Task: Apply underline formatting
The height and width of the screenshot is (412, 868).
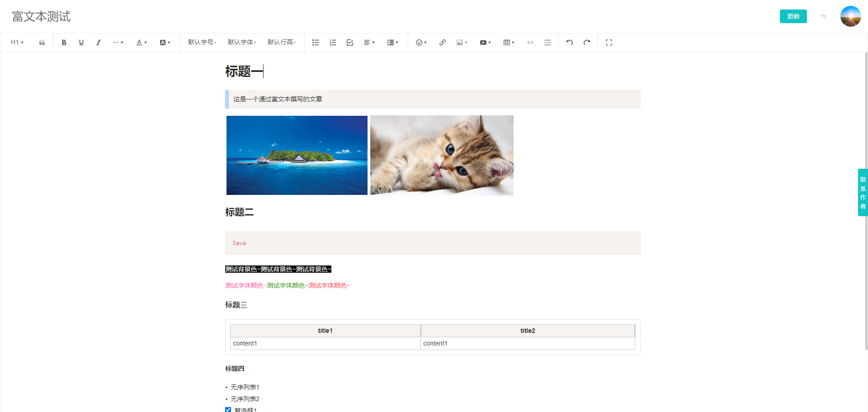Action: point(81,43)
